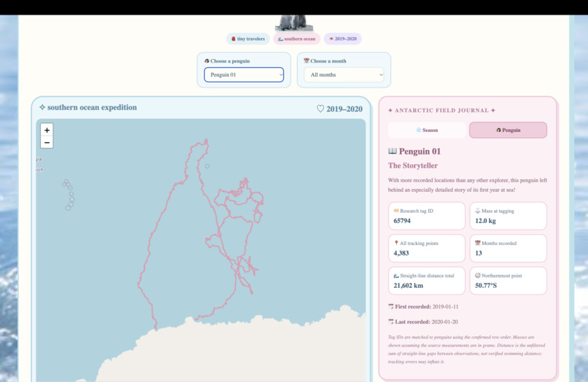Click the tag icon beside Research tag ID
The width and height of the screenshot is (588, 382).
tap(396, 211)
